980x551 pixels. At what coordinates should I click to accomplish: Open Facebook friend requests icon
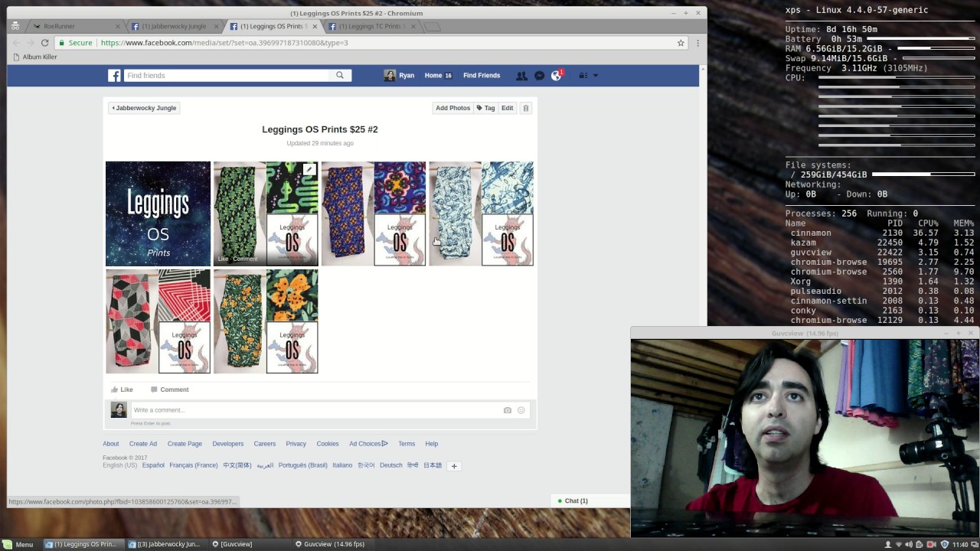click(x=521, y=76)
